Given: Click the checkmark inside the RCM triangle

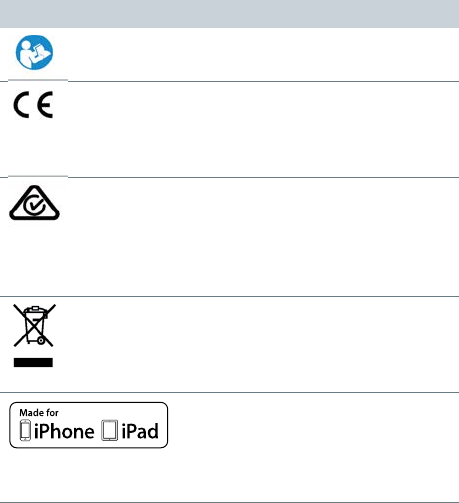Looking at the screenshot, I should point(35,206).
